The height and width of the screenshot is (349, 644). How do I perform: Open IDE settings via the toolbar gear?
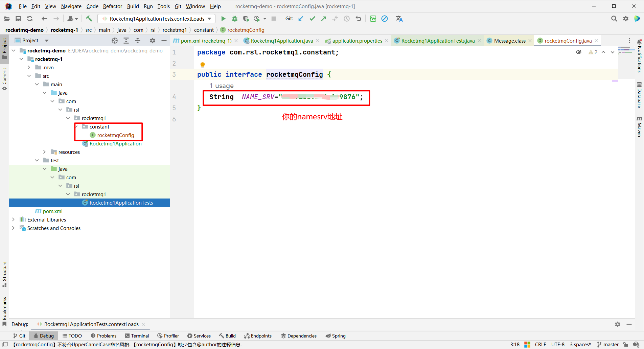[626, 19]
